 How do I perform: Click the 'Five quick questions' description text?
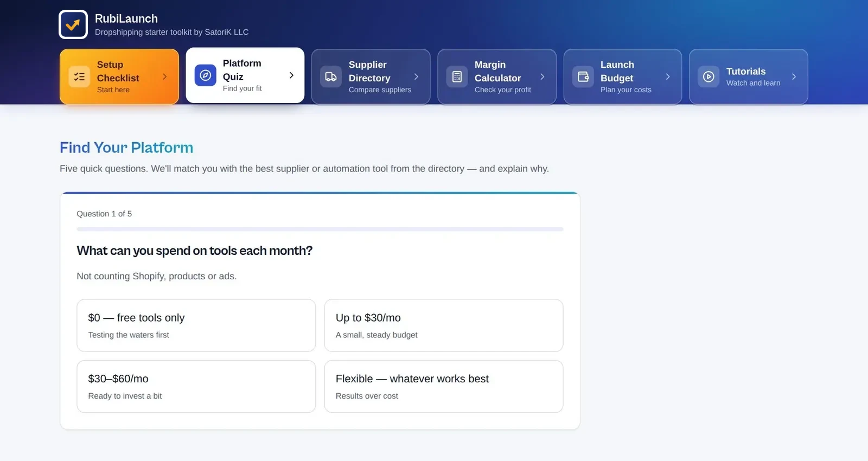tap(304, 169)
